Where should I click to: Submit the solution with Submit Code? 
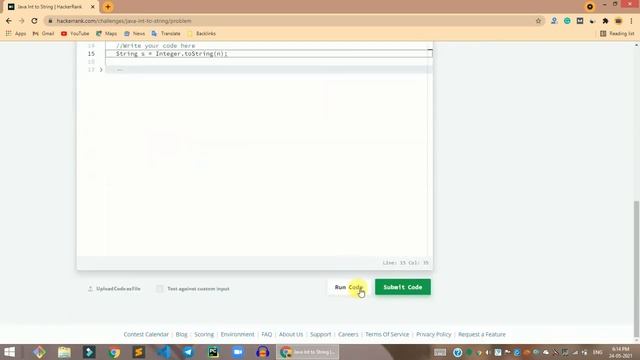pos(403,287)
